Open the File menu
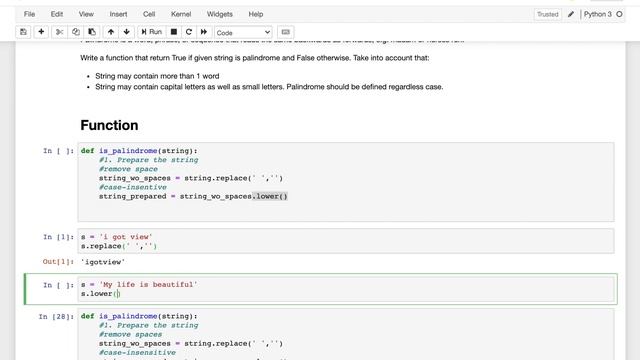The image size is (640, 360). pyautogui.click(x=29, y=14)
